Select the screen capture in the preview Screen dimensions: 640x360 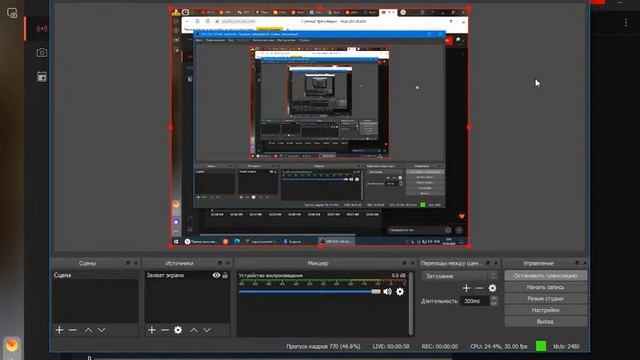point(320,127)
